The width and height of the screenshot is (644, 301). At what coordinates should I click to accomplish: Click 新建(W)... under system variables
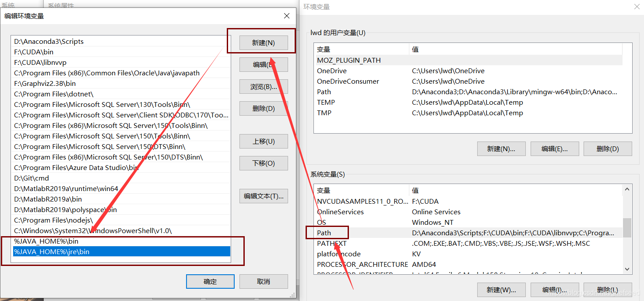[501, 290]
